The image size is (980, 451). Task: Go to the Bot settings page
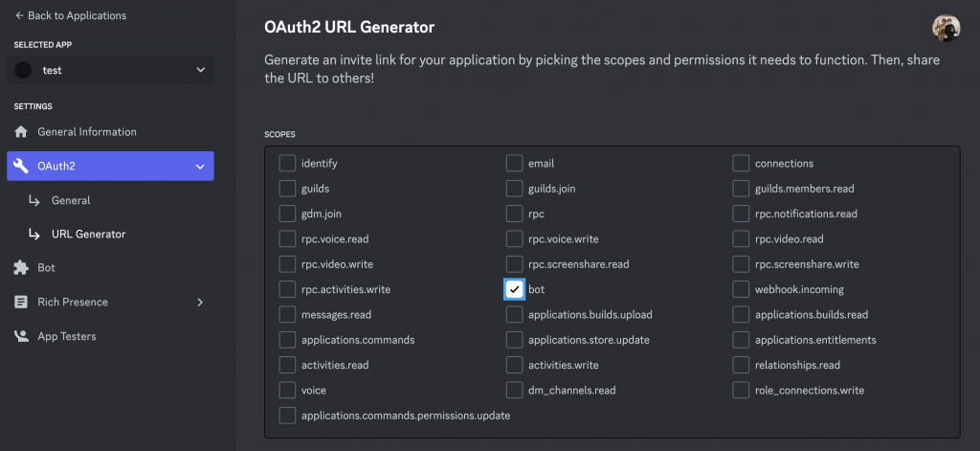[46, 268]
